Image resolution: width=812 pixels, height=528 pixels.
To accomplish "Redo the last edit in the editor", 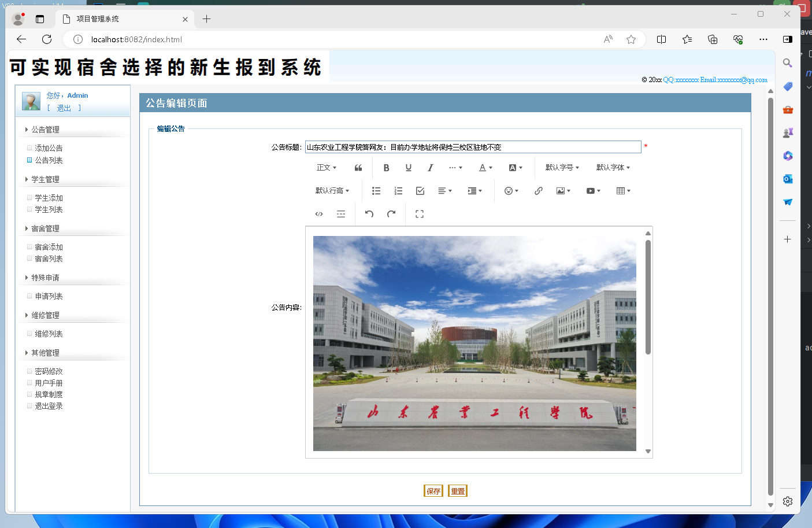I will [x=391, y=214].
